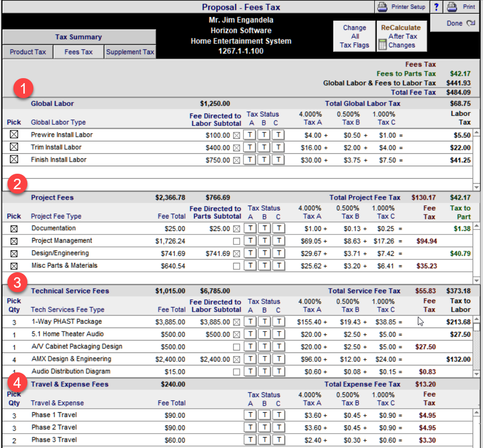This screenshot has width=483, height=448.
Task: Print the Fees Tax proposal
Action: (x=461, y=7)
